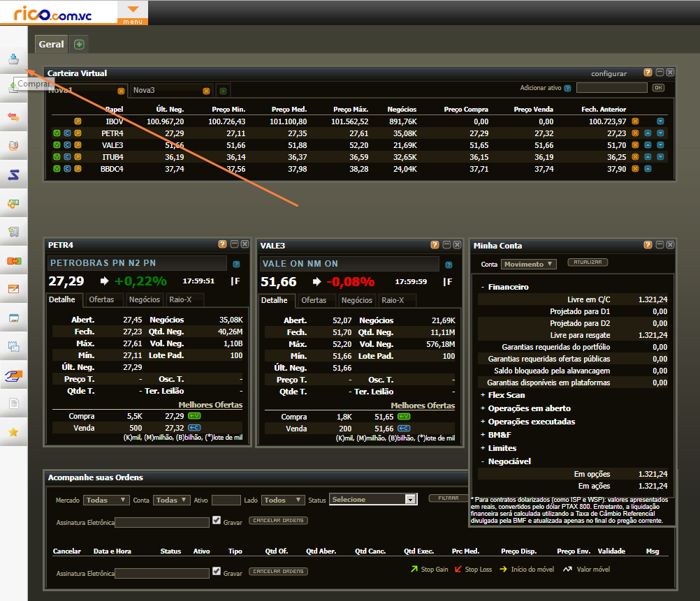Click the green V sell icon beside PETR4
Screen dimensions: 700x601
tap(57, 133)
